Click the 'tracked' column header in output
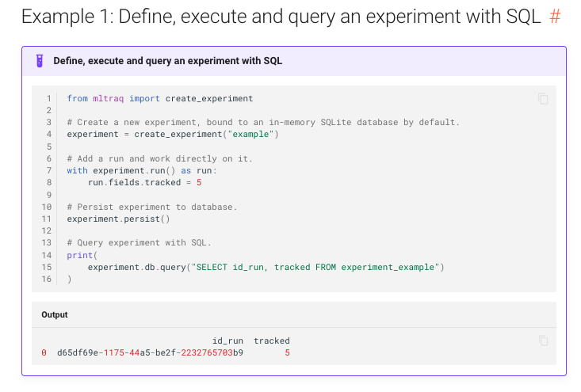The width and height of the screenshot is (581, 392). (x=271, y=341)
